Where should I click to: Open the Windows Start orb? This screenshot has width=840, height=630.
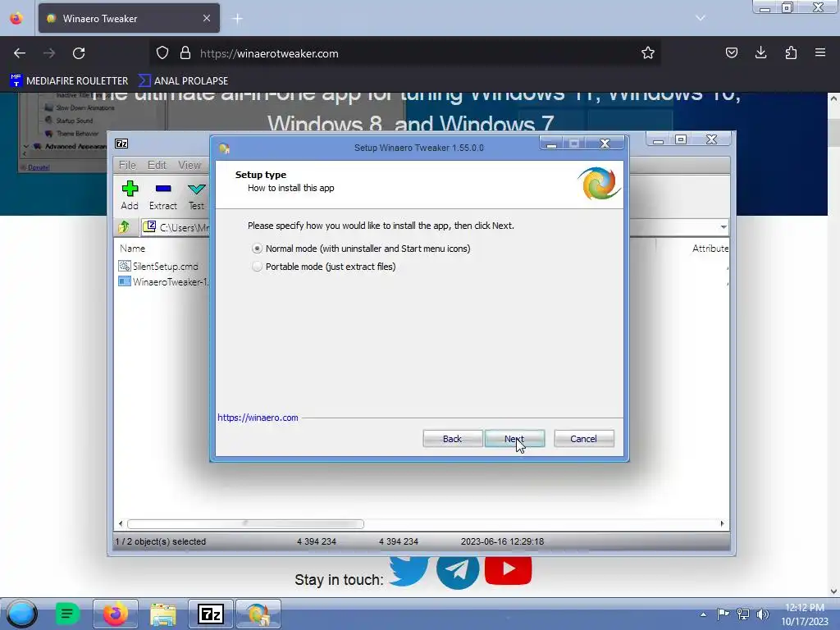pyautogui.click(x=21, y=614)
